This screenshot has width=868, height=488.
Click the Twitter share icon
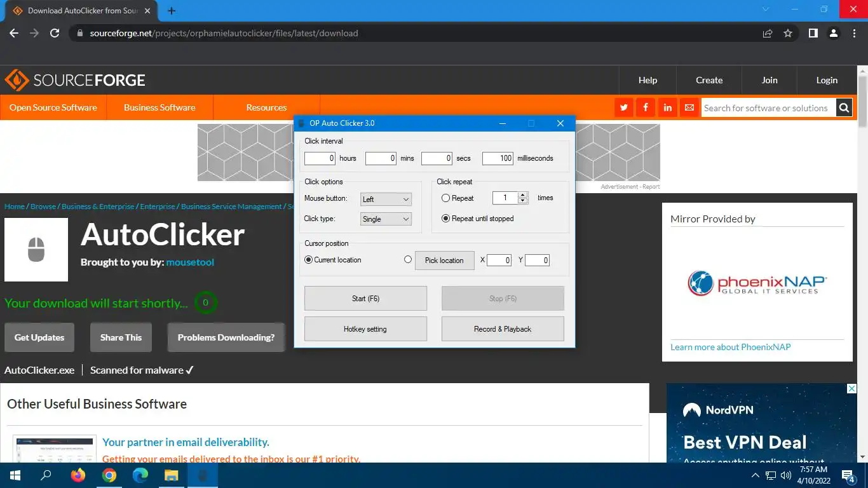(624, 107)
